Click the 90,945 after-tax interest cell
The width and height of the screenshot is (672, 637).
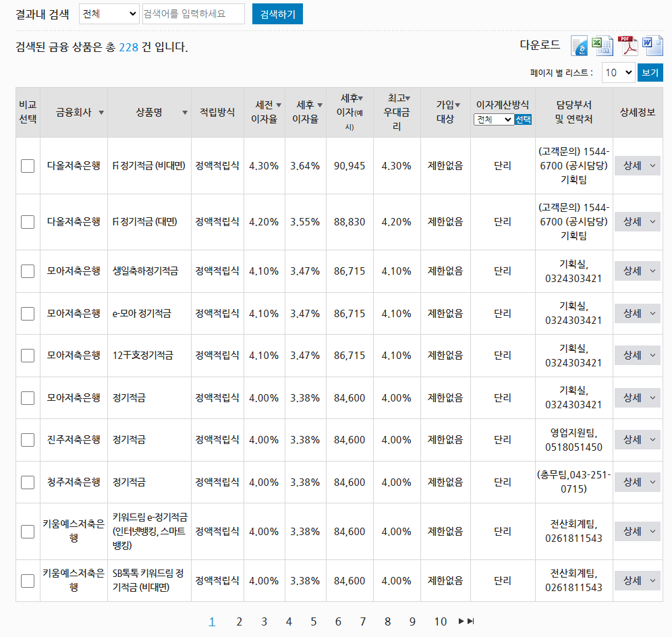click(x=349, y=166)
